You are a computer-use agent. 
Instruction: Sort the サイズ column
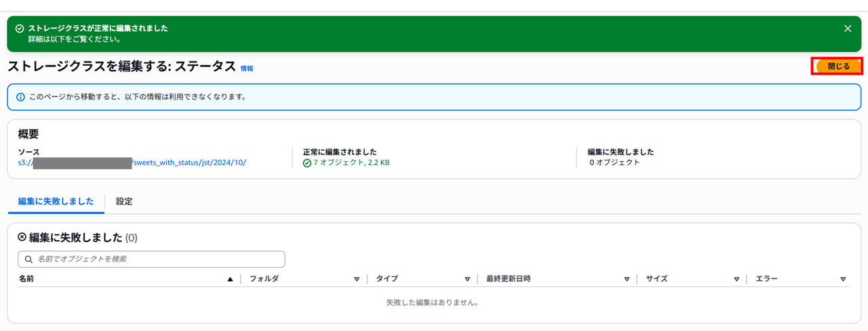coord(736,279)
